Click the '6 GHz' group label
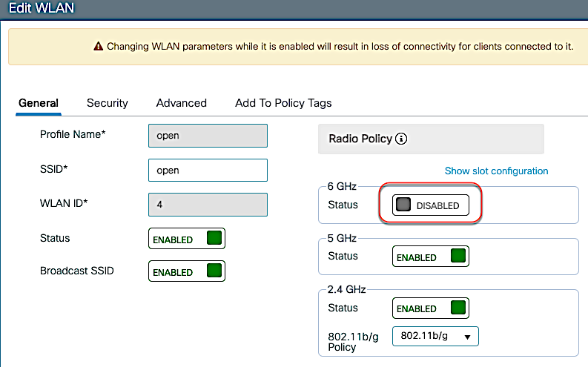The height and width of the screenshot is (370, 588). [x=342, y=186]
